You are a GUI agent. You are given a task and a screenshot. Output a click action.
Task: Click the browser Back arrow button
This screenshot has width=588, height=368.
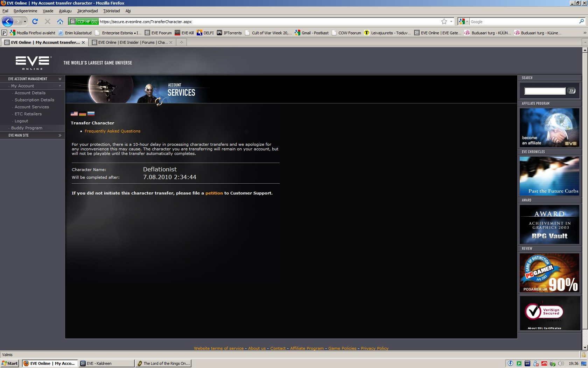pos(7,21)
